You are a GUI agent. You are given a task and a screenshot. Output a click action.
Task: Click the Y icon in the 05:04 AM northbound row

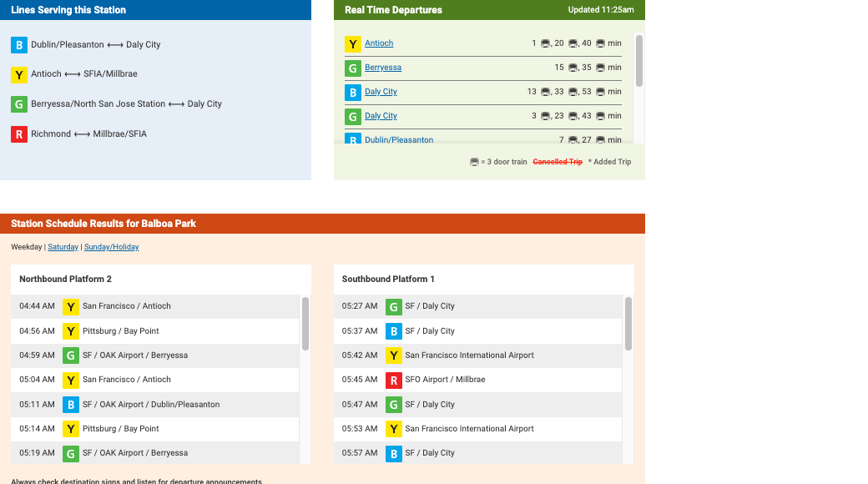tap(70, 380)
